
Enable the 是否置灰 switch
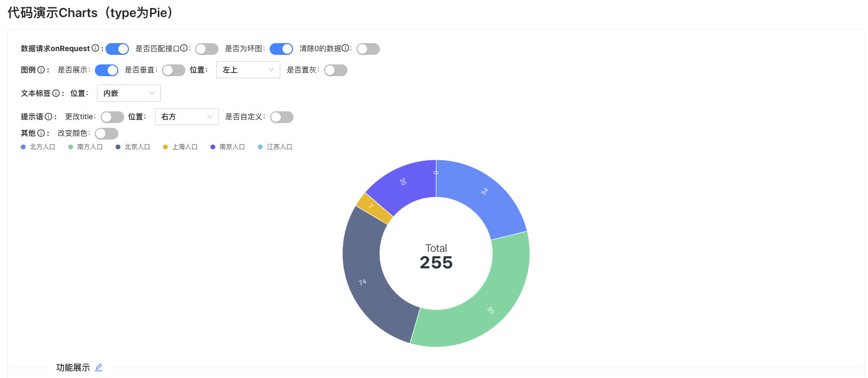336,70
